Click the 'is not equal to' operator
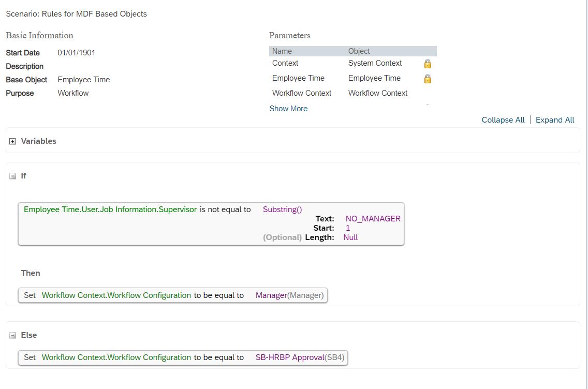This screenshot has width=588, height=389. point(225,210)
